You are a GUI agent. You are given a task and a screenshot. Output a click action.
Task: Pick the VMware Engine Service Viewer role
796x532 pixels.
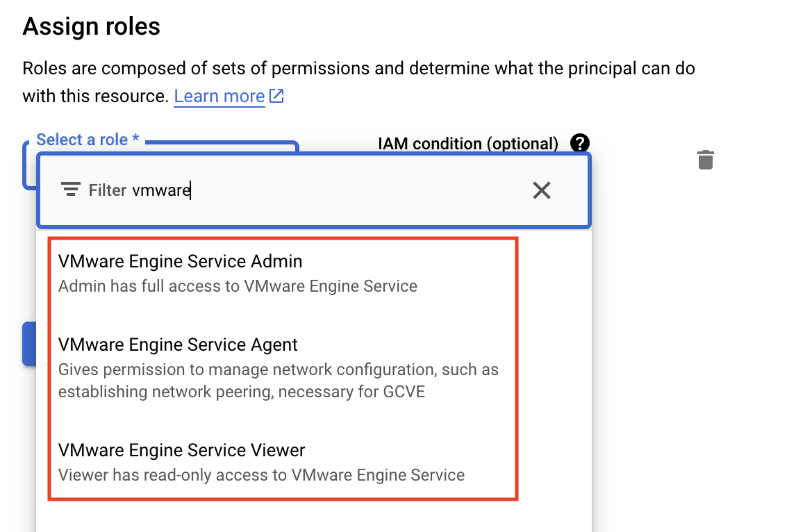[182, 450]
